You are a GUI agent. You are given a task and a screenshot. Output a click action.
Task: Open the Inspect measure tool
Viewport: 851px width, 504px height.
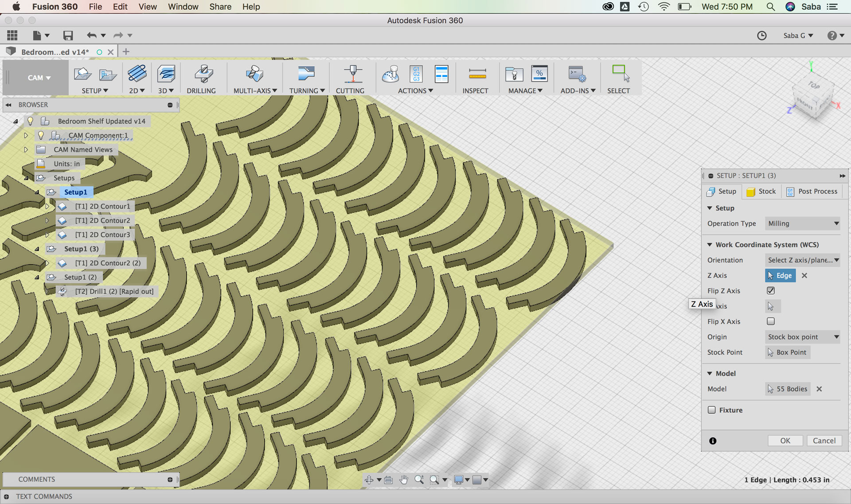click(477, 74)
